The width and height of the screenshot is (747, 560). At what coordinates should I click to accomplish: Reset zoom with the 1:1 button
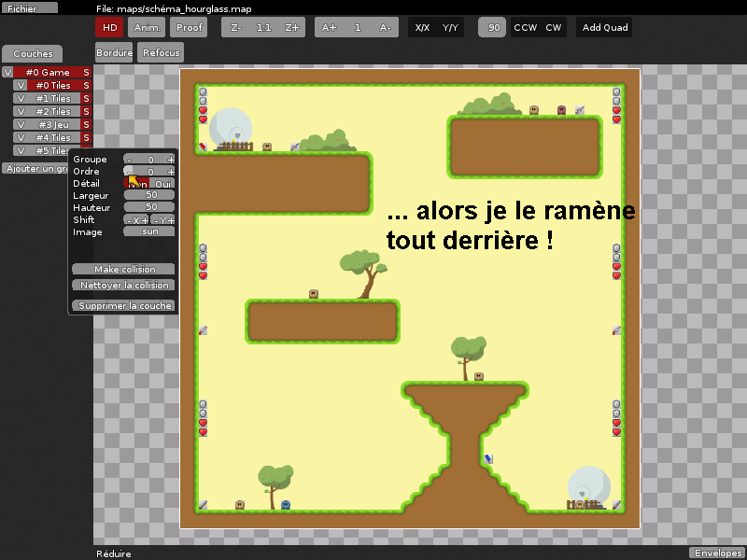[x=262, y=27]
